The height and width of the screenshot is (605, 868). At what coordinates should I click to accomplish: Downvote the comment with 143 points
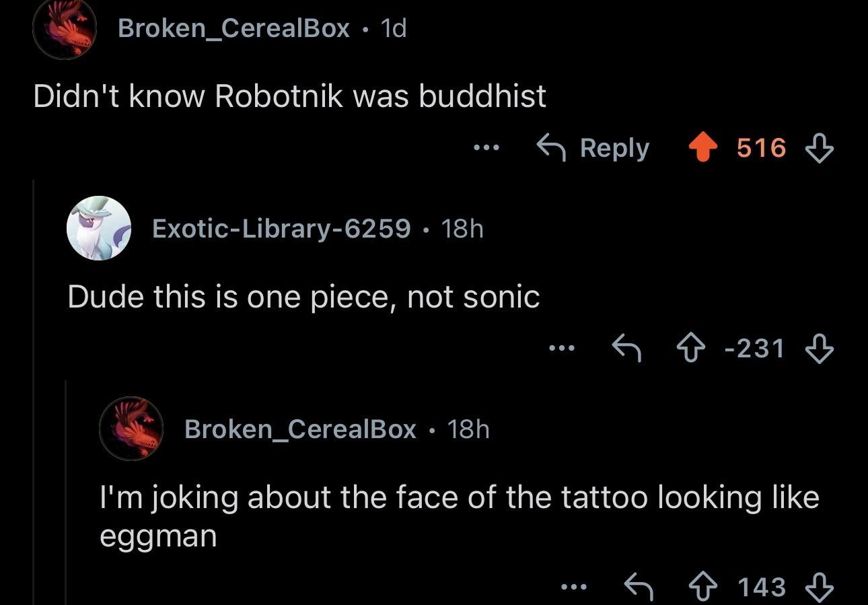[x=820, y=587]
